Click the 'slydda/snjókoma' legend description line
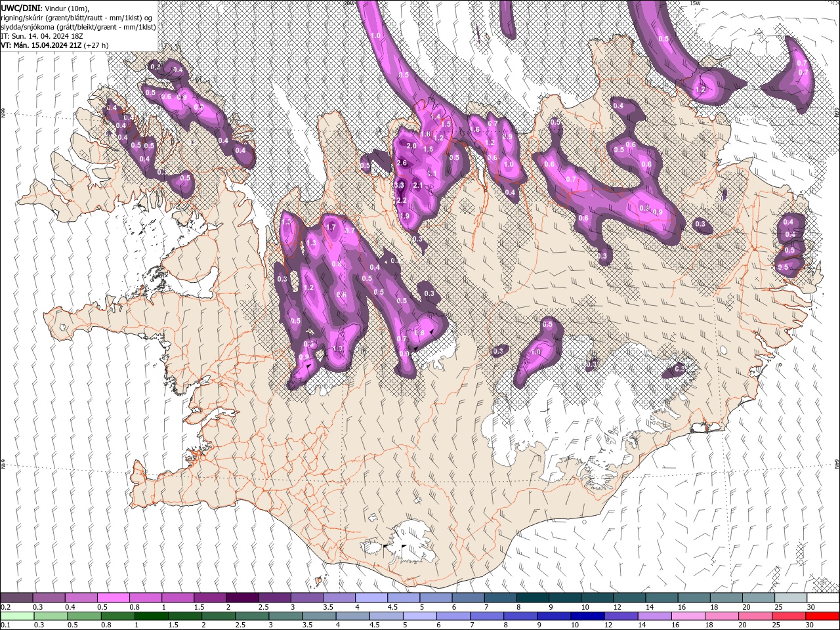Screen dimensions: 840x630 (78, 26)
